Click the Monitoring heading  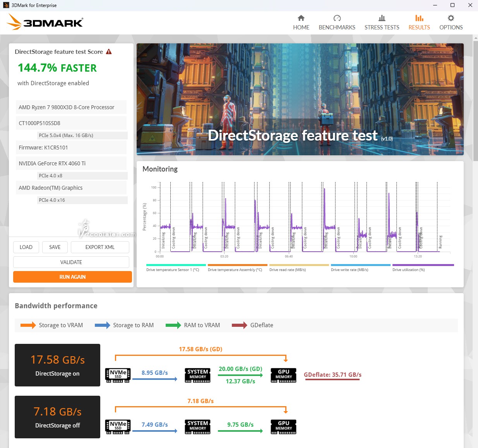click(x=160, y=169)
